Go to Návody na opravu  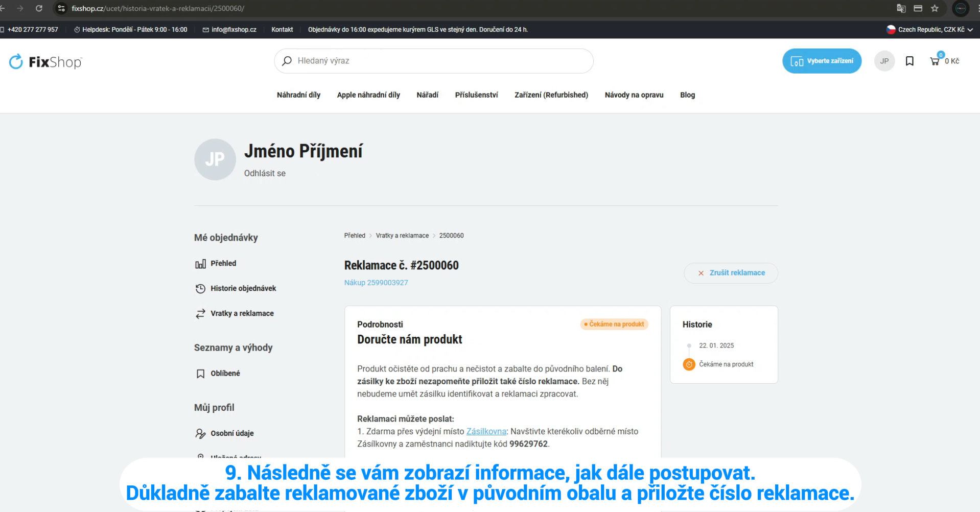coord(634,95)
